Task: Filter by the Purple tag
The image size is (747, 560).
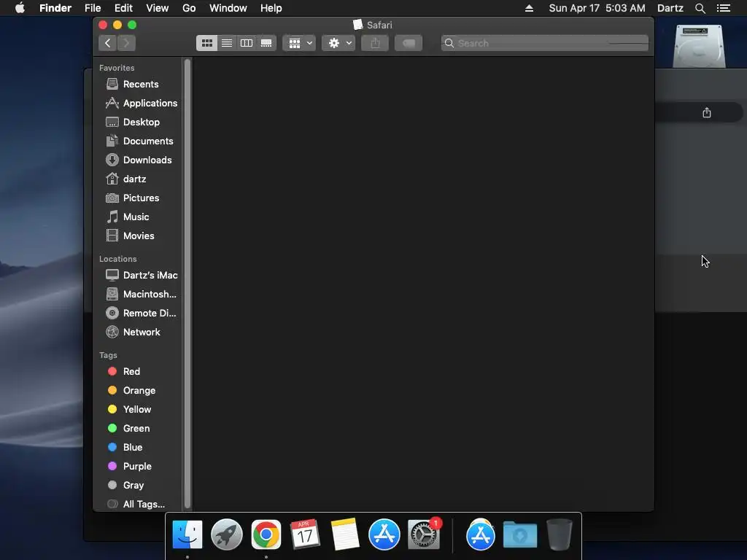Action: click(x=138, y=467)
